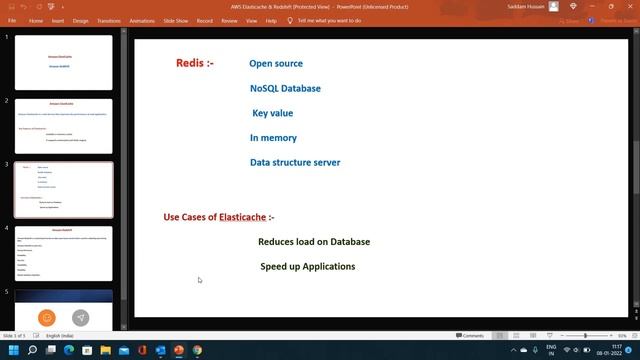The image size is (640, 360).
Task: Click the Saddam Hussain account avatar
Action: (553, 7)
